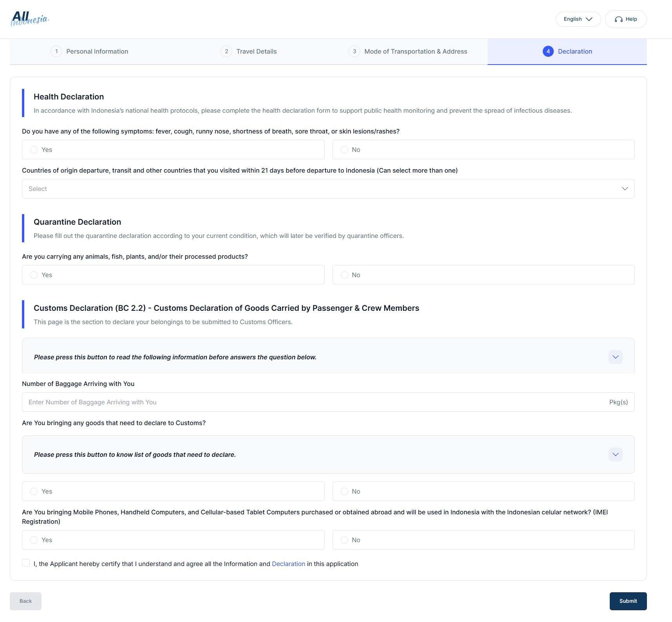Expand the list of goods to declare
Screen dimensions: 672x622
615,454
